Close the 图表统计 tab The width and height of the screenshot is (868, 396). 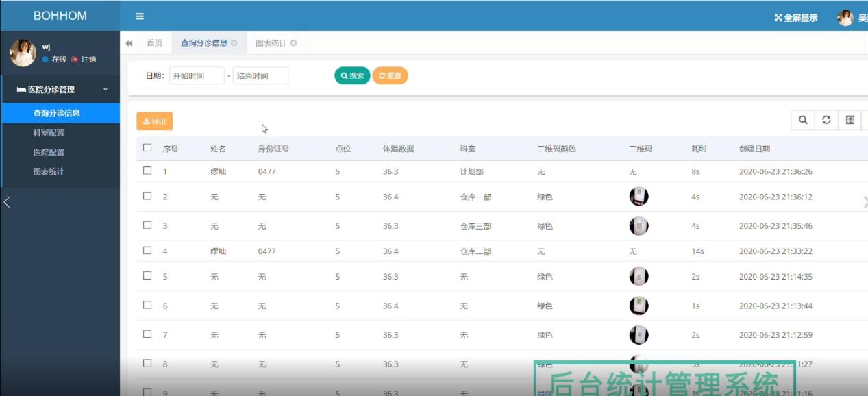(x=295, y=42)
